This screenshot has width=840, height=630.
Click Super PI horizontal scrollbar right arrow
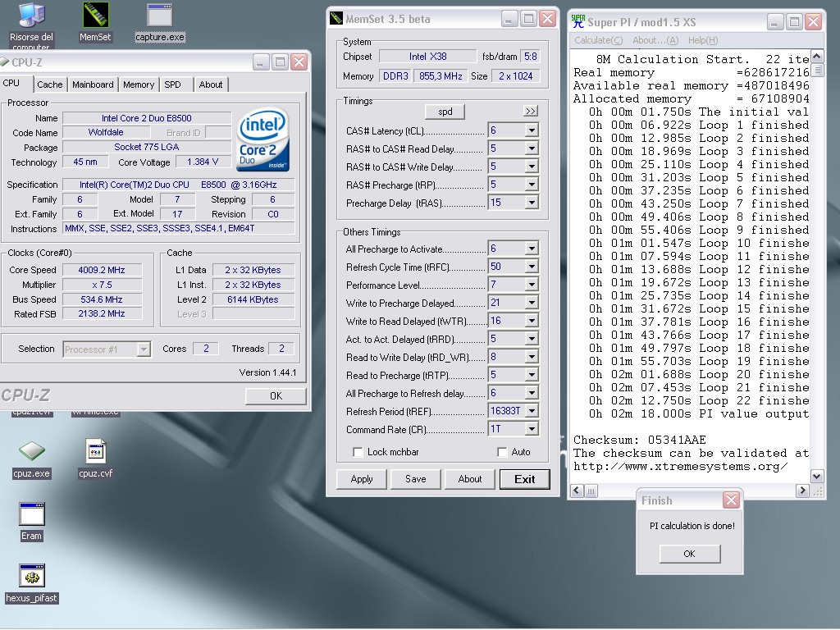[x=802, y=491]
